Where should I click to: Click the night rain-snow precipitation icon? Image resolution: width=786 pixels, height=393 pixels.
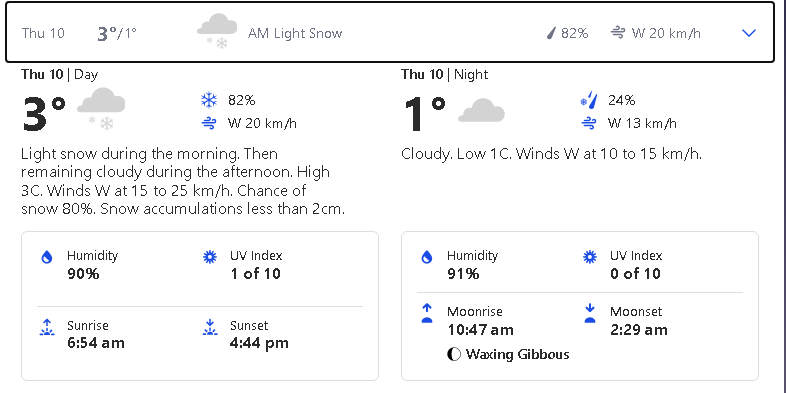(589, 100)
